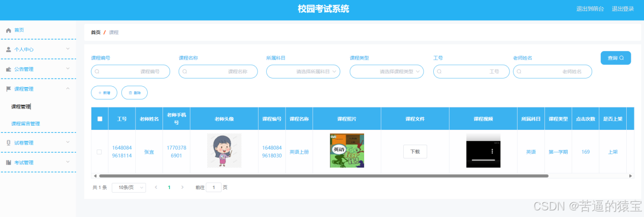Viewport: 644px width, 217px height.
Task: Click the person icon for 个人中心
Action: tap(9, 50)
